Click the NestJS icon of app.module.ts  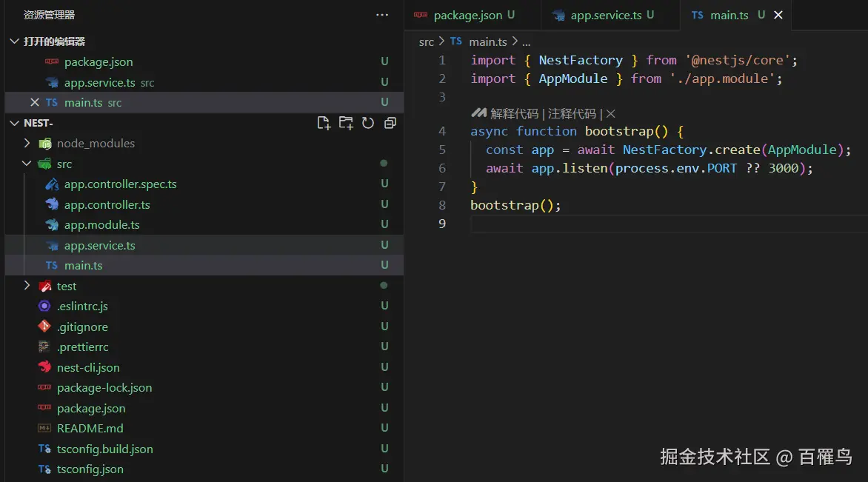point(52,224)
